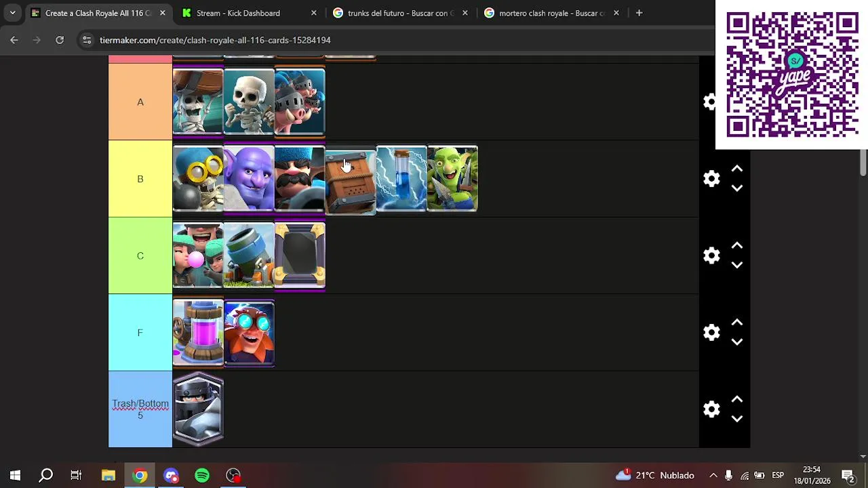Select the Goblins card in tier B

(452, 179)
